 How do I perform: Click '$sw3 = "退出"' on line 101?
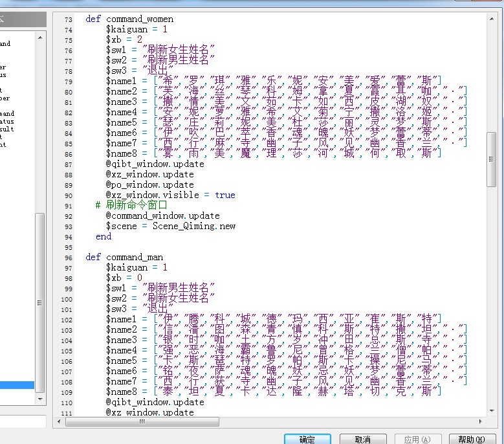[140, 309]
